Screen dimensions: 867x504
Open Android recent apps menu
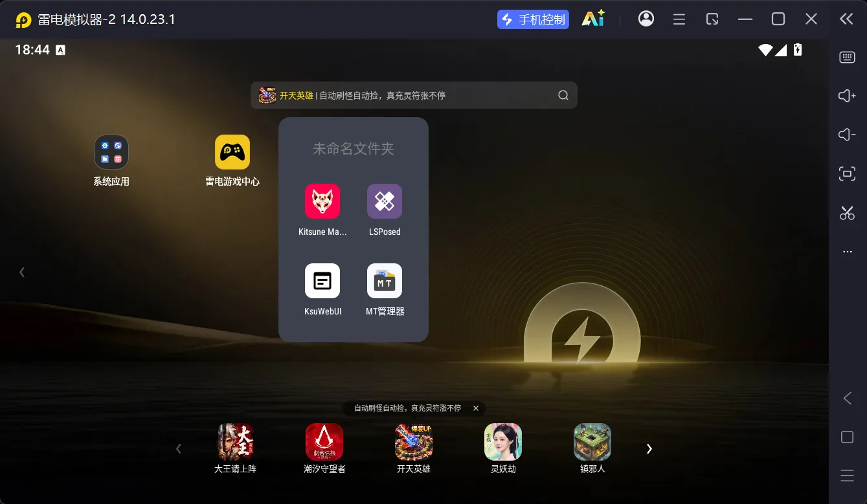coord(847,476)
